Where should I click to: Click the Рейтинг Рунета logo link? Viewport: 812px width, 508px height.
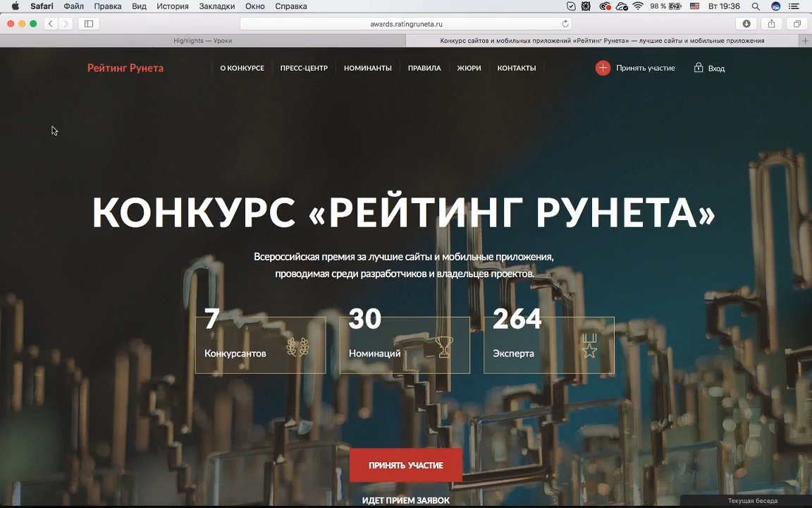125,68
